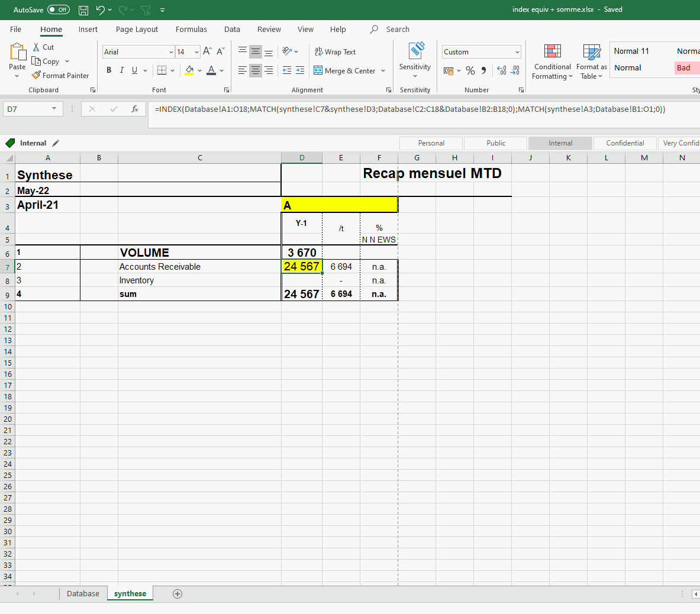Add a new sheet with plus icon

pyautogui.click(x=178, y=594)
